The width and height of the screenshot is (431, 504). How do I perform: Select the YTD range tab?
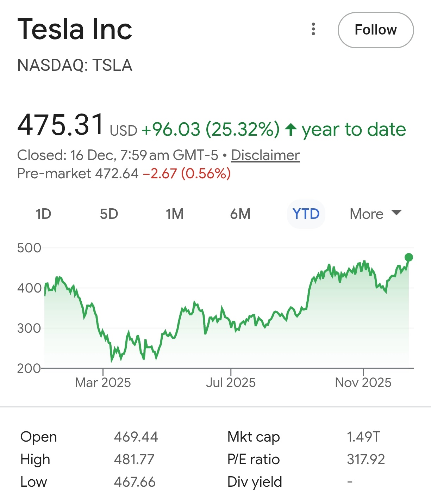(306, 214)
